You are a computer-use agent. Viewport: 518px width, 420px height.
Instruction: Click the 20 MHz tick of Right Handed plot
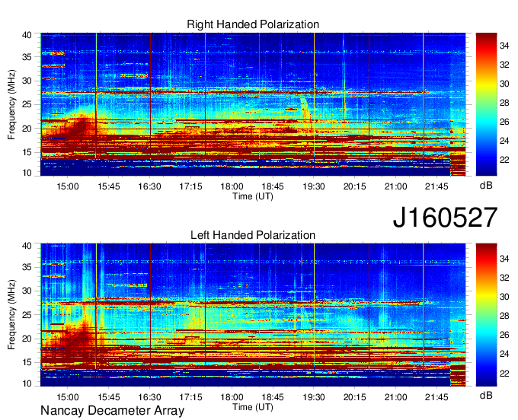pos(27,129)
